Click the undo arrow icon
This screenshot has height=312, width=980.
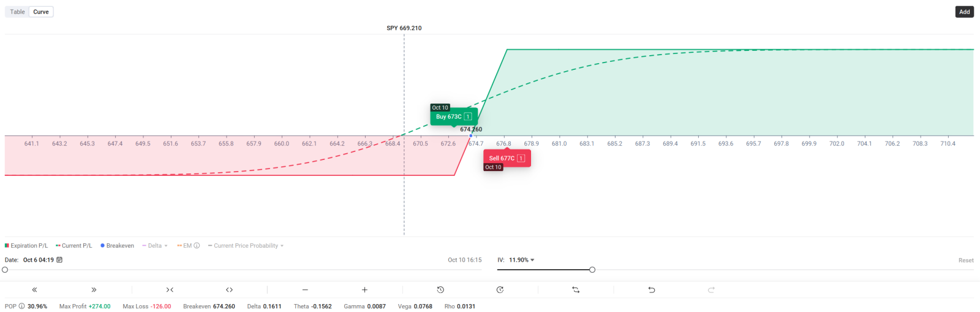(652, 290)
